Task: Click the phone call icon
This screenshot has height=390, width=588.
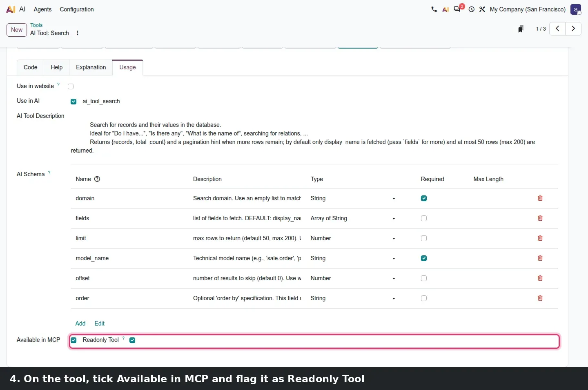Action: click(434, 9)
